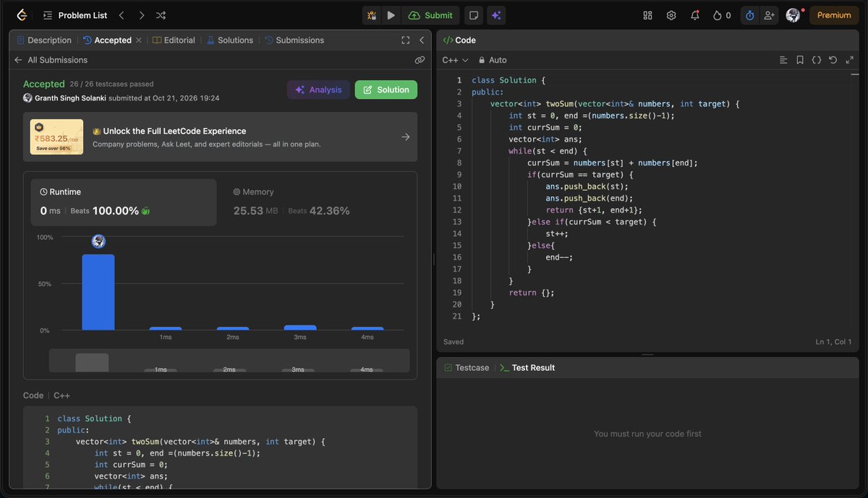
Task: Open Granth Singh Solanki's profile link
Action: pyautogui.click(x=72, y=98)
